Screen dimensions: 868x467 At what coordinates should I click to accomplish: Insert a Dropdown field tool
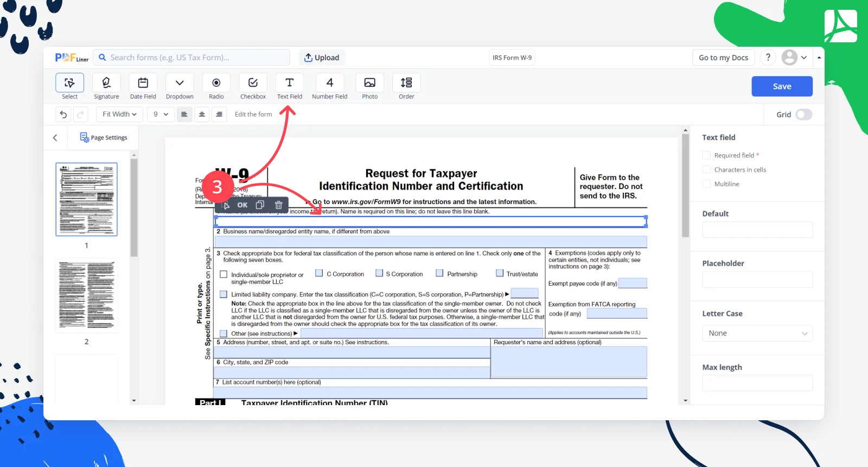pos(180,87)
